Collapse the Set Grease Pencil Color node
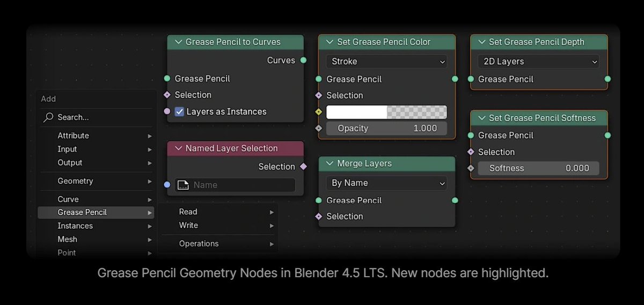The image size is (644, 305). coord(330,42)
